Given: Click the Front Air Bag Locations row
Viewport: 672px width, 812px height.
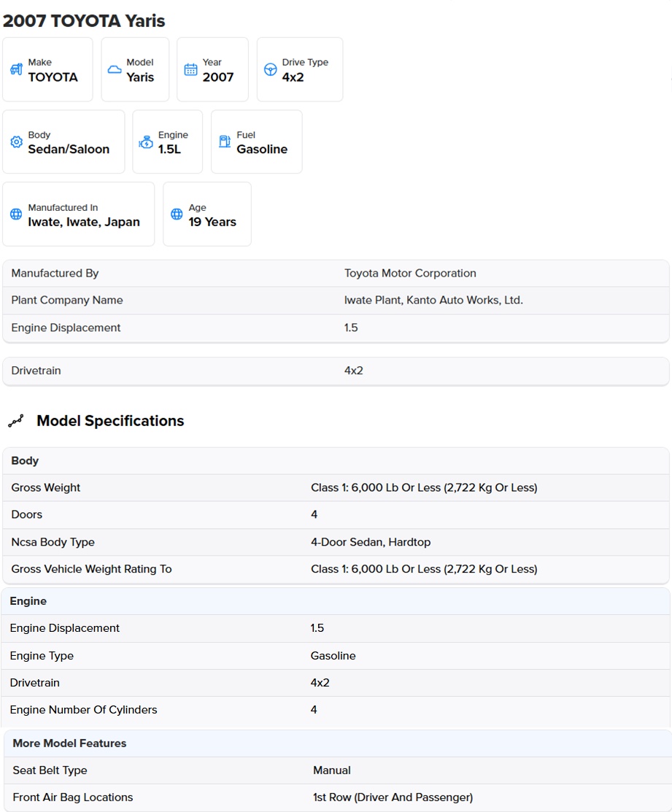Looking at the screenshot, I should (338, 797).
